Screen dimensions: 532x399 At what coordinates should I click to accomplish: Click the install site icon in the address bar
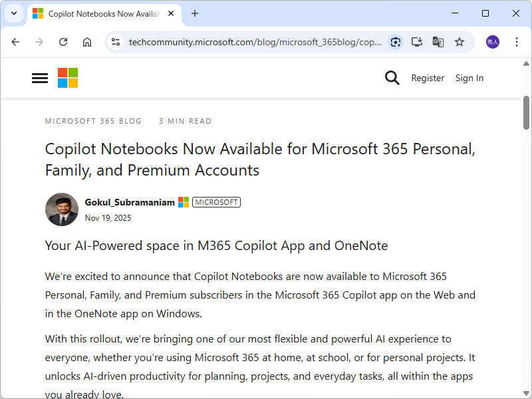click(417, 42)
